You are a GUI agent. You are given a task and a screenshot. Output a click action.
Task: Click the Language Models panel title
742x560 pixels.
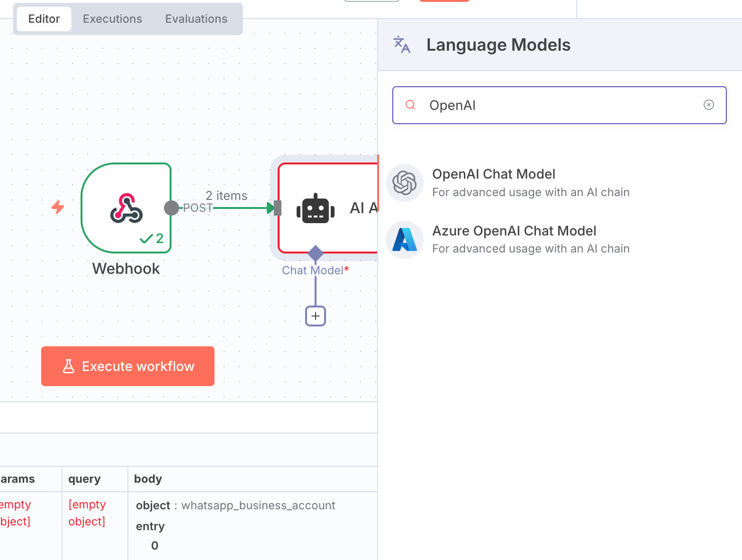(498, 45)
